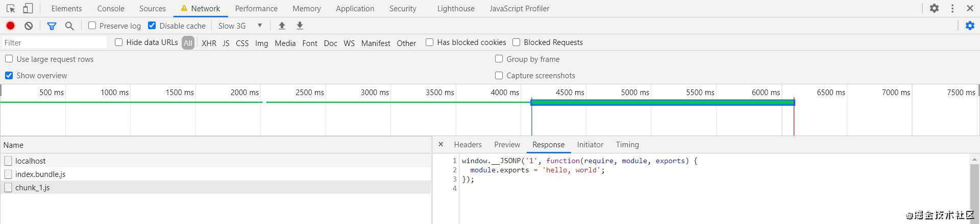Check Hide data URLs
The width and height of the screenshot is (980, 224).
tap(119, 42)
